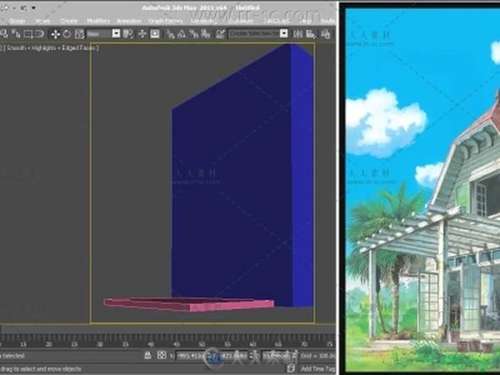
Task: Toggle the 3D Snaps button
Action: 170,34
